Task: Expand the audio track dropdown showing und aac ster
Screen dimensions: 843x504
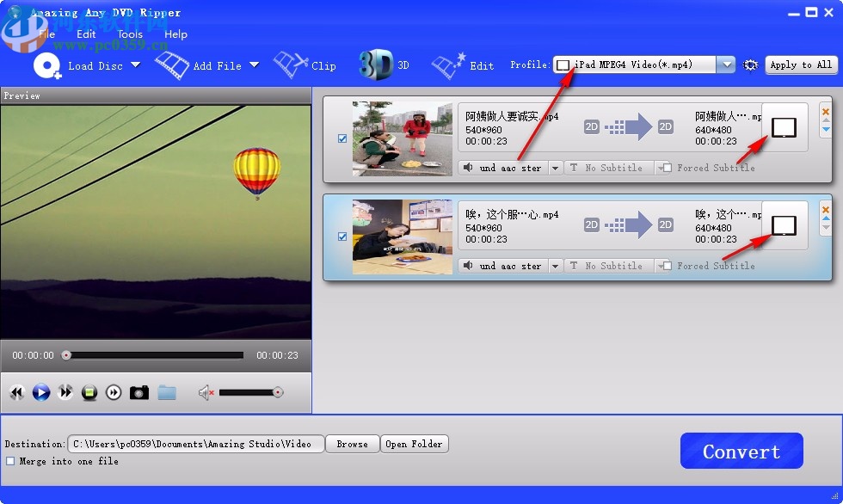Action: pos(555,168)
